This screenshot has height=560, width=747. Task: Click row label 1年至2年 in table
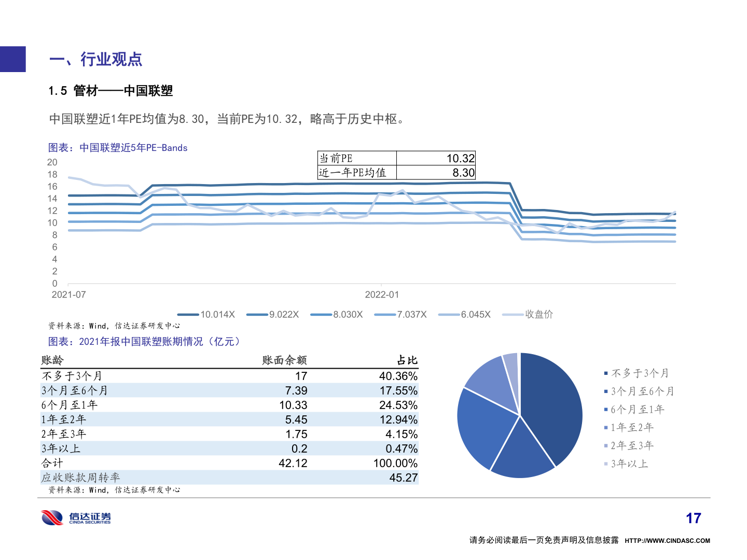pyautogui.click(x=63, y=419)
